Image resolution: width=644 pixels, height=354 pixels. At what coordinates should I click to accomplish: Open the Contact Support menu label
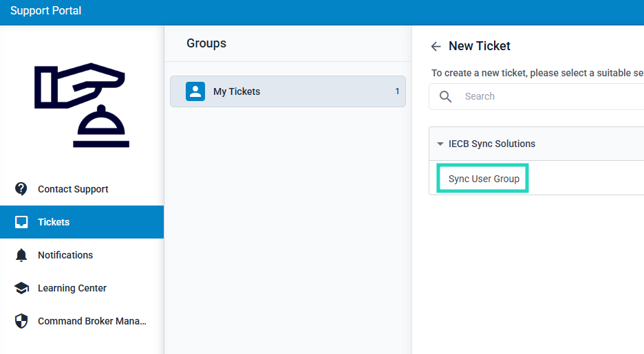pos(73,189)
